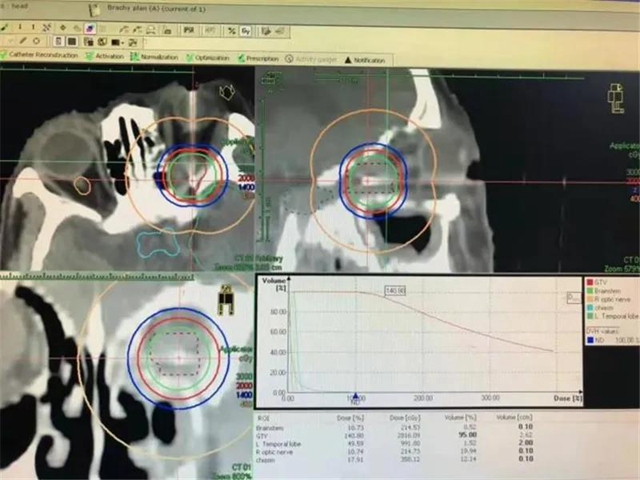
Task: Click the second curved-arrow catheter icon
Action: point(137,29)
